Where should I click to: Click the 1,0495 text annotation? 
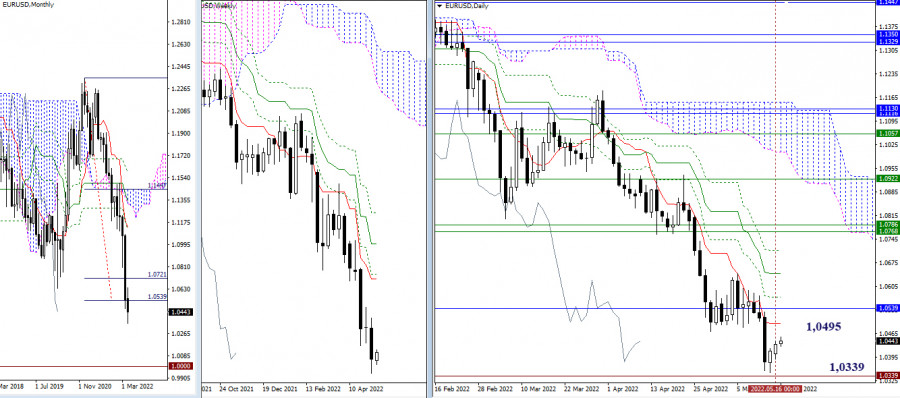824,327
